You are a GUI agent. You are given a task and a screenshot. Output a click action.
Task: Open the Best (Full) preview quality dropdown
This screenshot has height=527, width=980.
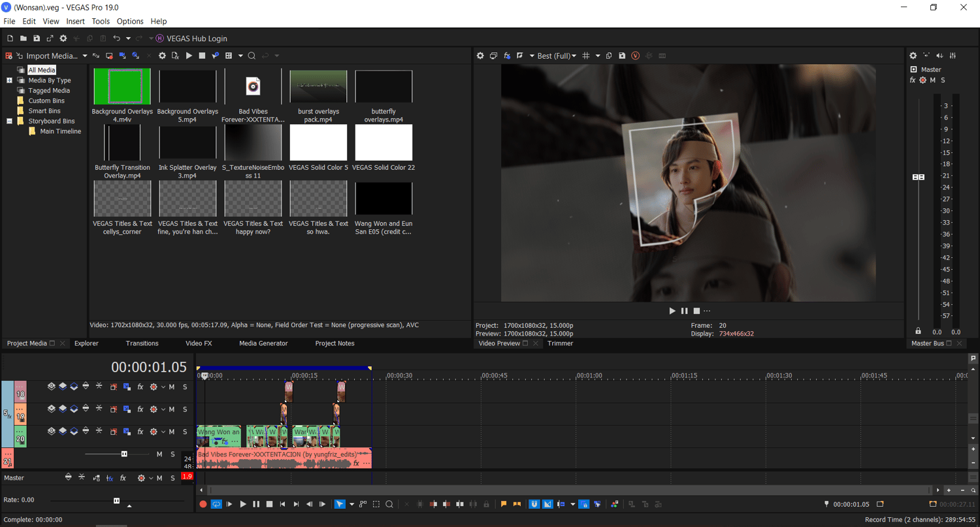(556, 56)
